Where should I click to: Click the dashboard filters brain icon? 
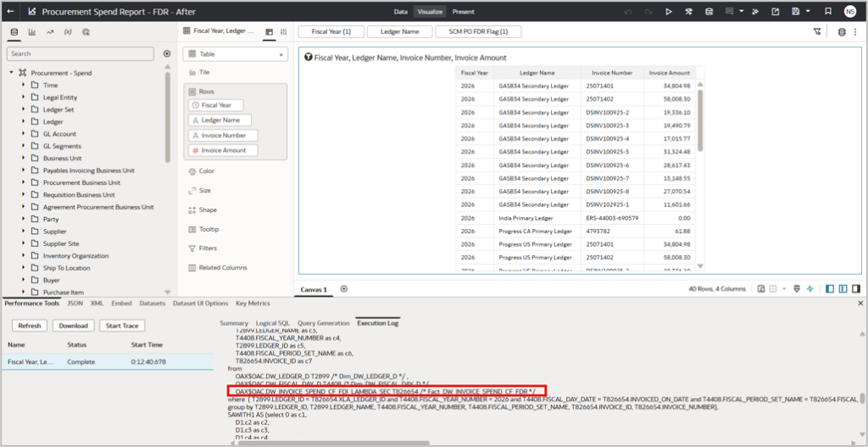pyautogui.click(x=842, y=32)
